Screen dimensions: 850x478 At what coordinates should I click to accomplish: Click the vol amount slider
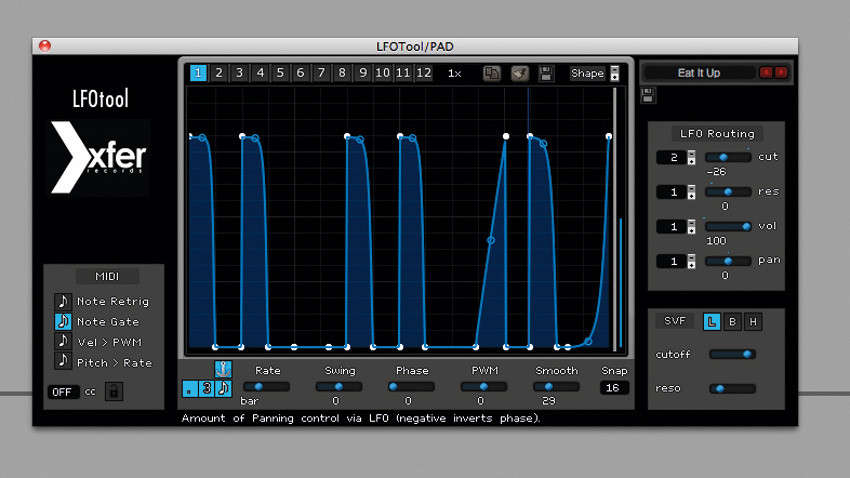point(727,227)
